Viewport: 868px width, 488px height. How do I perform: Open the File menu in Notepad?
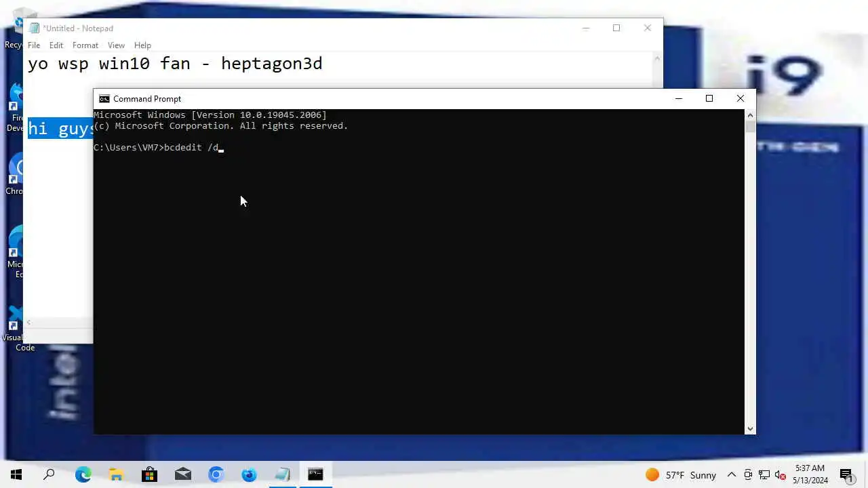tap(34, 45)
